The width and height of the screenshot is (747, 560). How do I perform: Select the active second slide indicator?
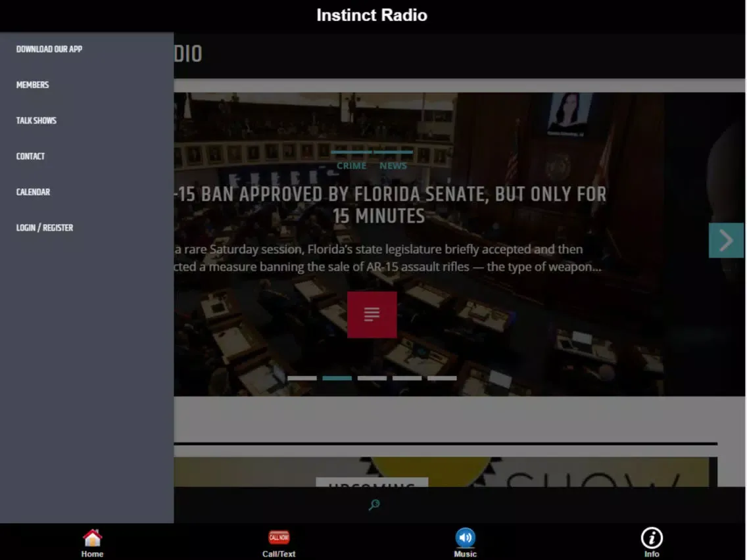coord(337,378)
